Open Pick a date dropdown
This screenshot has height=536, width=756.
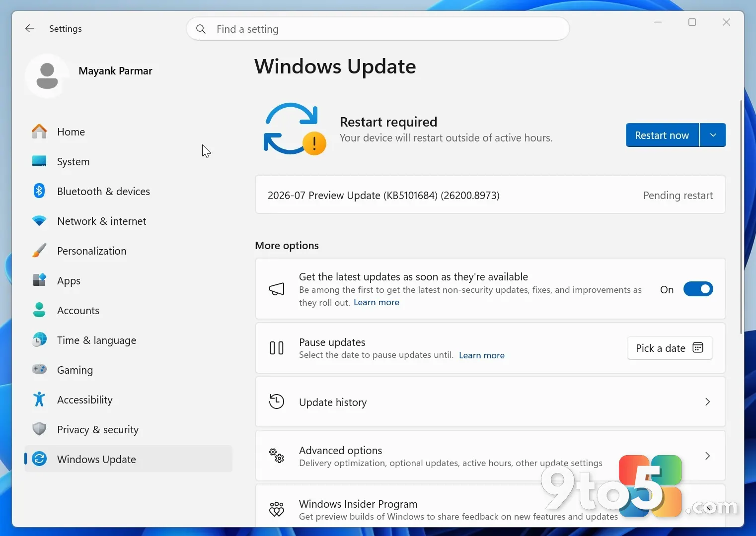670,348
